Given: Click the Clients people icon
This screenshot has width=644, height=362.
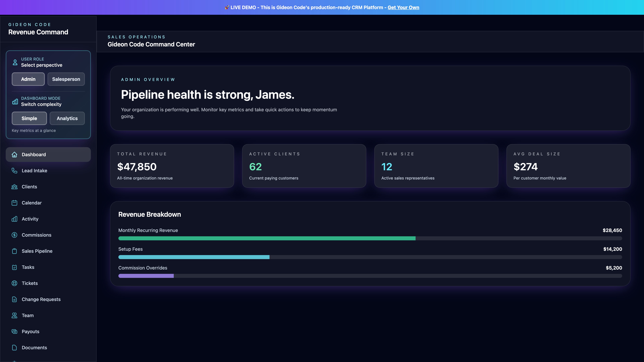Looking at the screenshot, I should coord(14,187).
